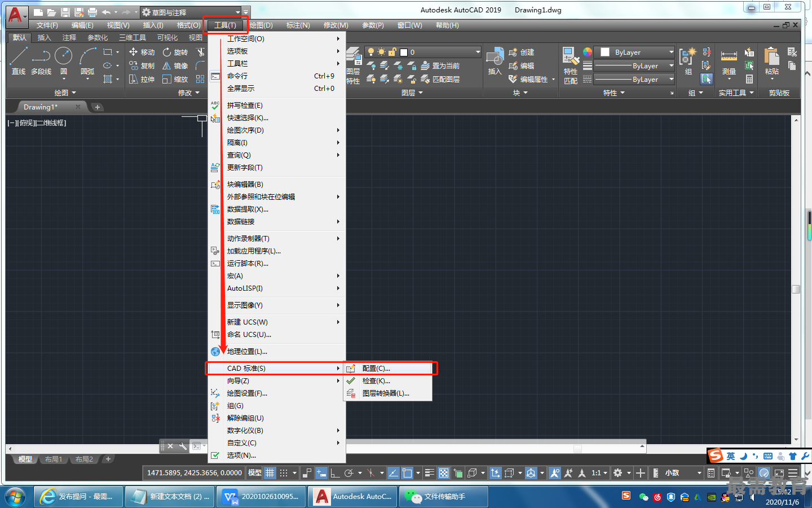Click the 匹配图层 (Match Layer) button

pos(440,80)
